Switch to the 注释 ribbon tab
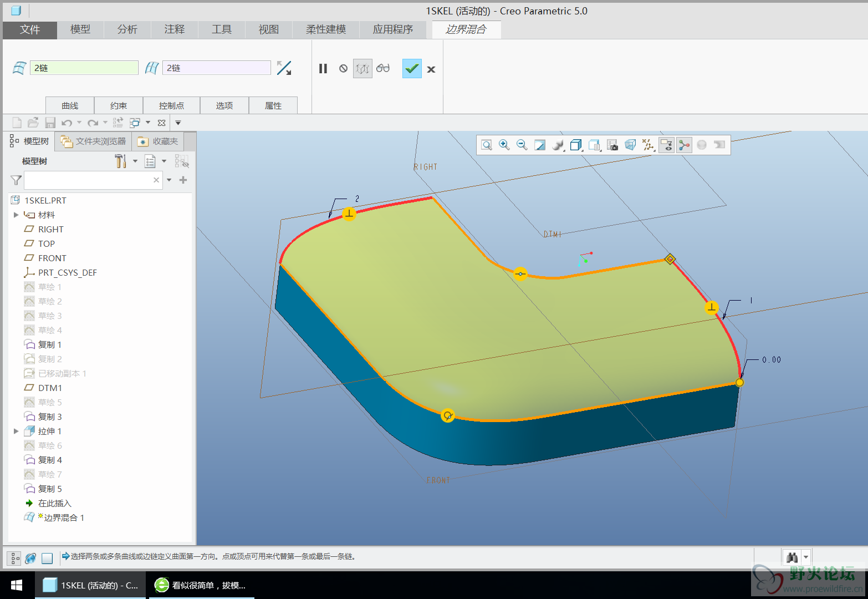Image resolution: width=868 pixels, height=599 pixels. point(175,30)
